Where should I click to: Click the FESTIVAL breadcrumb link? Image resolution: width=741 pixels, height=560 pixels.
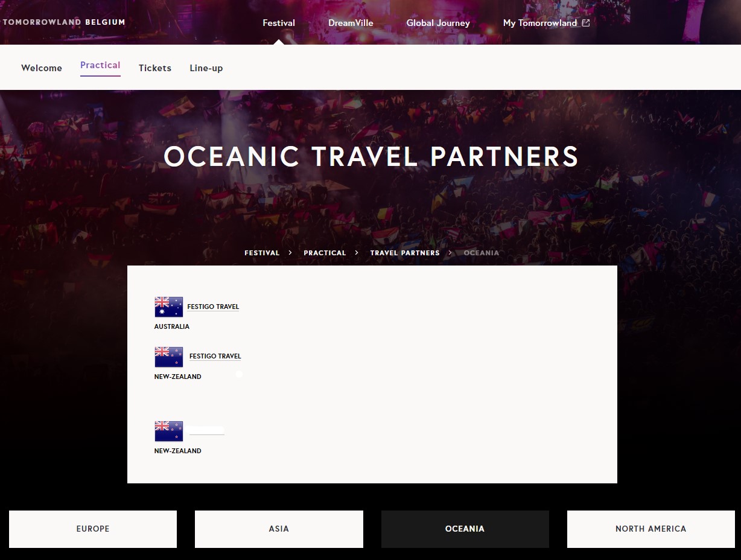pos(262,253)
